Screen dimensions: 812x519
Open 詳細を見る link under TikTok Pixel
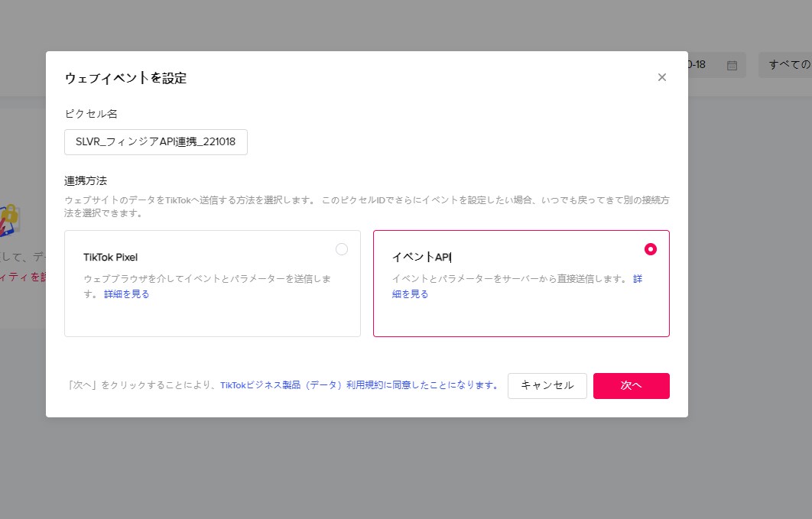(x=127, y=294)
